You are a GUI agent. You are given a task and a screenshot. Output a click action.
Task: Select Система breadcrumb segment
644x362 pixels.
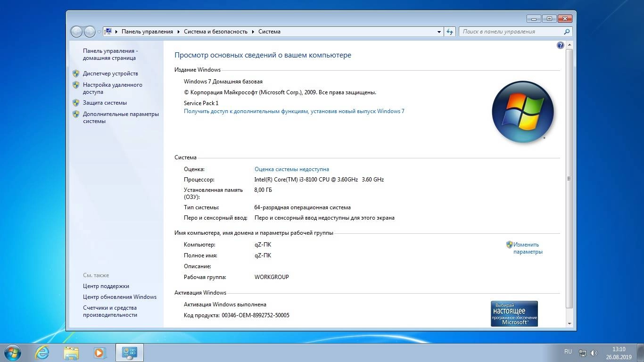tap(269, 32)
